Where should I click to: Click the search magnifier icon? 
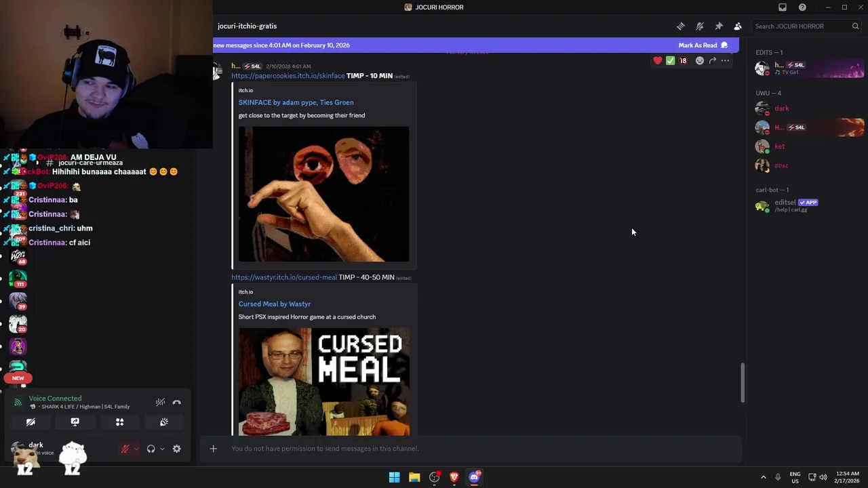pyautogui.click(x=856, y=26)
